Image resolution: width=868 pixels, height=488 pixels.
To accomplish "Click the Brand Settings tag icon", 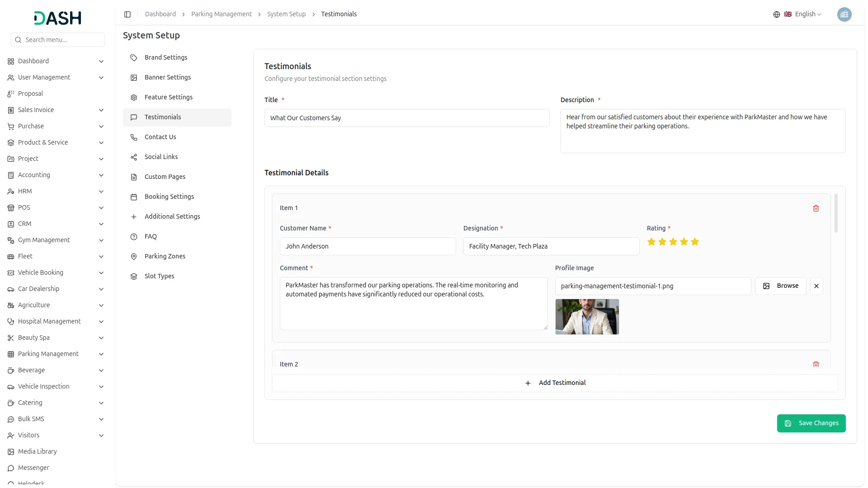I will [134, 58].
